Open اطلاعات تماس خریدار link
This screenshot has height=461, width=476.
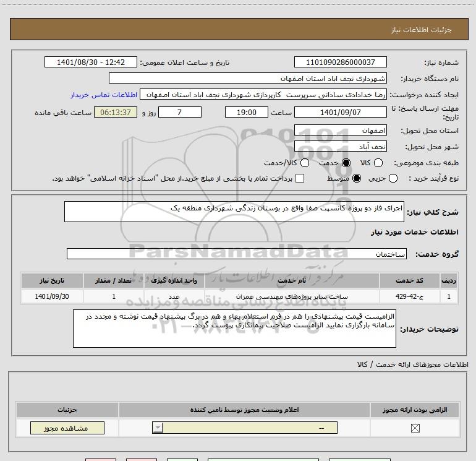click(x=104, y=95)
